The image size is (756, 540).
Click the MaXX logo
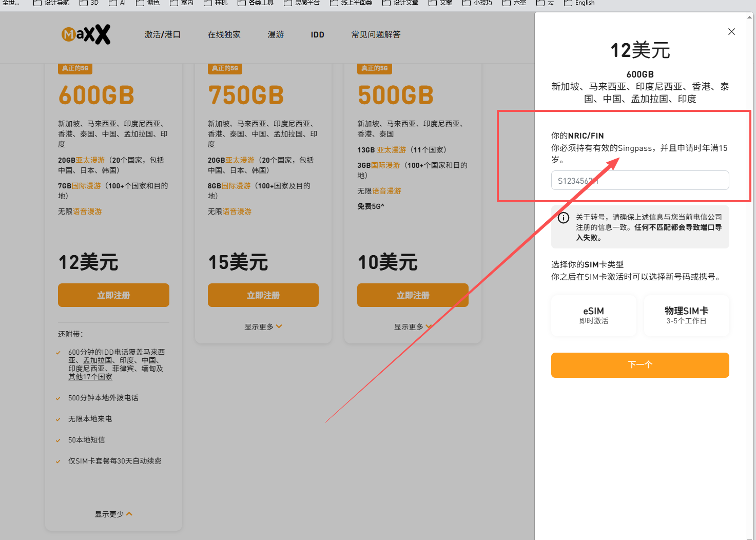pyautogui.click(x=86, y=34)
